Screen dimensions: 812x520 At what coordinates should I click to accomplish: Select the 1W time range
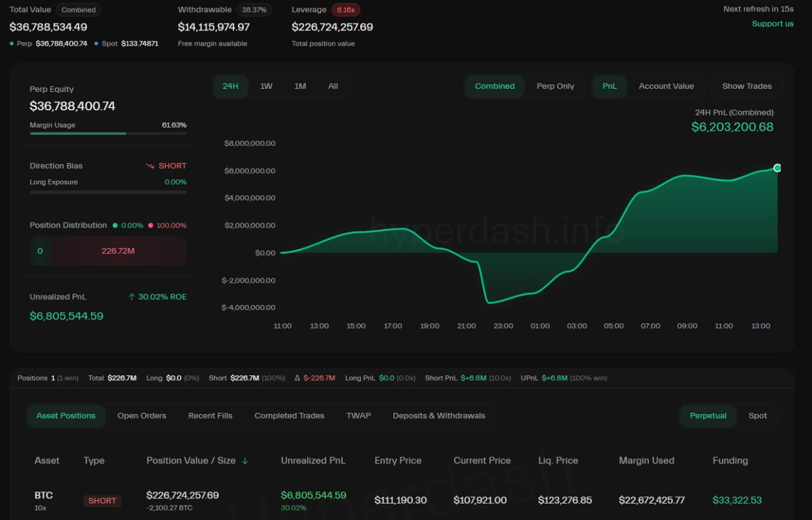[x=266, y=86]
